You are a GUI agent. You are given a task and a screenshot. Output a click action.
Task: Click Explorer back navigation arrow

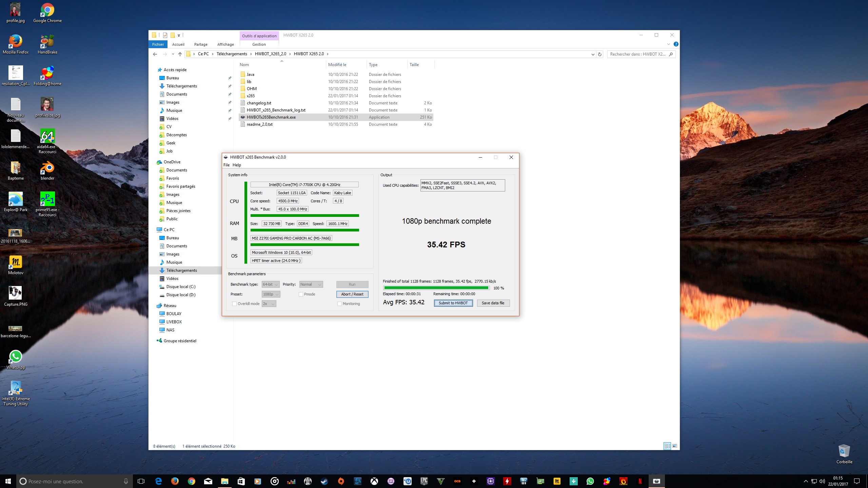155,54
